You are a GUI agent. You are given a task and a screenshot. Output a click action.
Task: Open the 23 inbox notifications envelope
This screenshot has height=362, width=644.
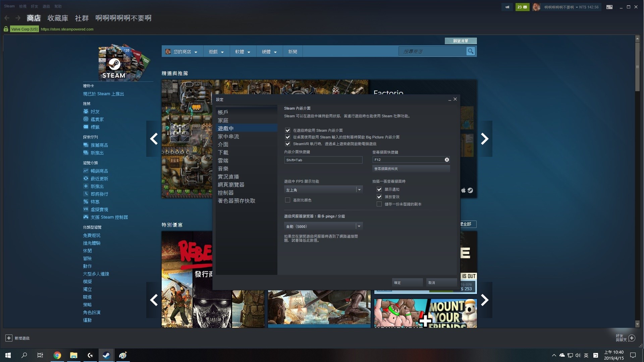click(522, 7)
